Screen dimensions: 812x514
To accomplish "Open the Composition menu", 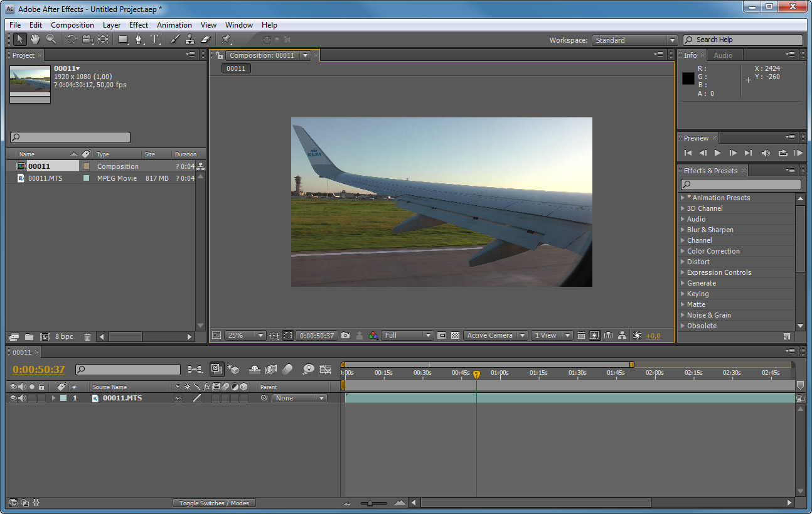I will point(72,25).
